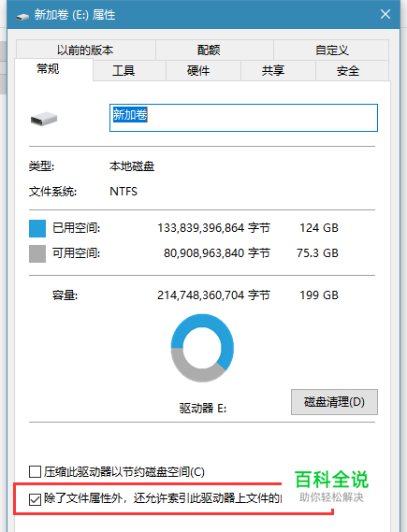Close the 新加卷 (E:) 属性 dialog
This screenshot has width=407, height=532.
point(385,14)
